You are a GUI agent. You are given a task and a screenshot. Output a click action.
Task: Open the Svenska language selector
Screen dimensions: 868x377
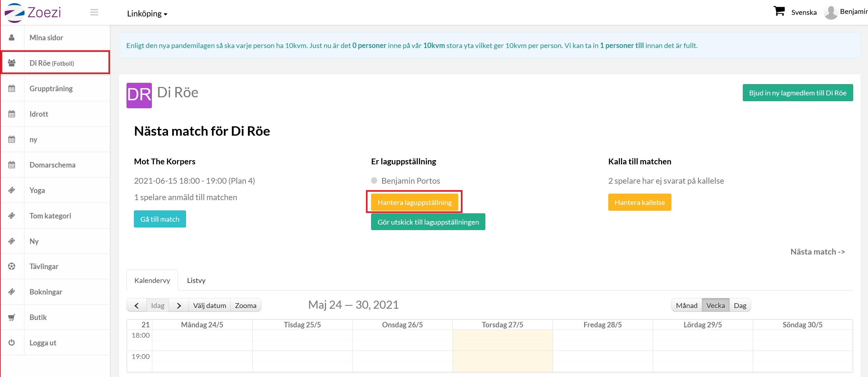tap(804, 13)
